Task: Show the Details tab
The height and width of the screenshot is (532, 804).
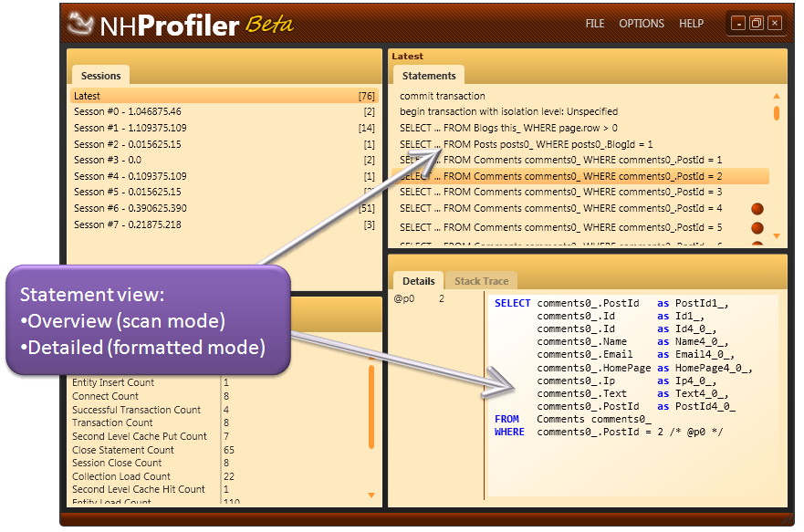Action: [x=418, y=281]
